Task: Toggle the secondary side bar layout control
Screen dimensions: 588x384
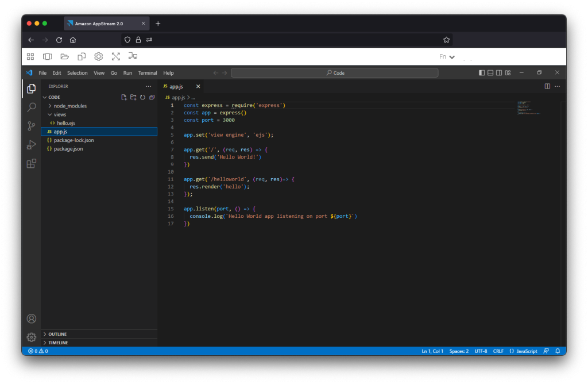Action: tap(499, 72)
